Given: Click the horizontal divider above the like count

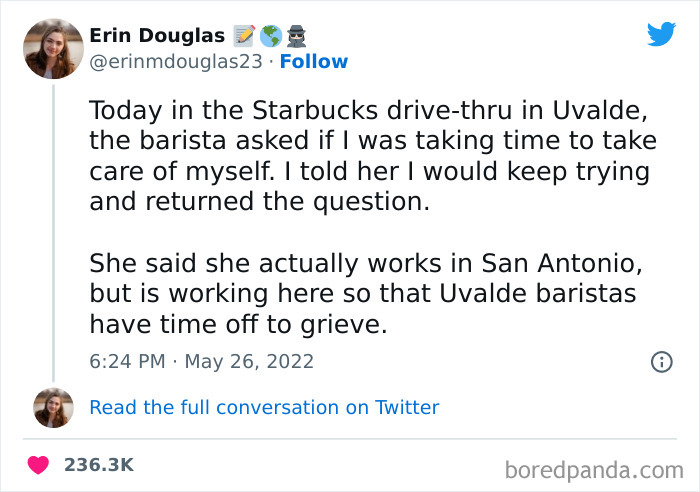Looking at the screenshot, I should pos(350,438).
